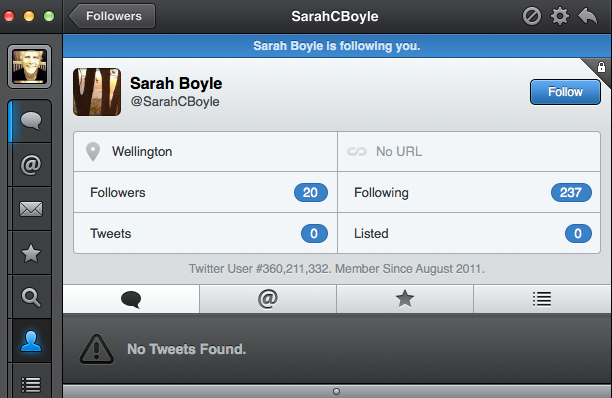Open Mentions in the sidebar
The image size is (612, 398).
[x=30, y=165]
